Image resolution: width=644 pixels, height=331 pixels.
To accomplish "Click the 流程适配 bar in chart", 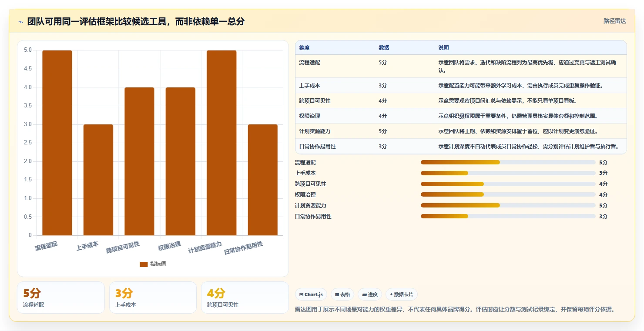I will click(57, 143).
